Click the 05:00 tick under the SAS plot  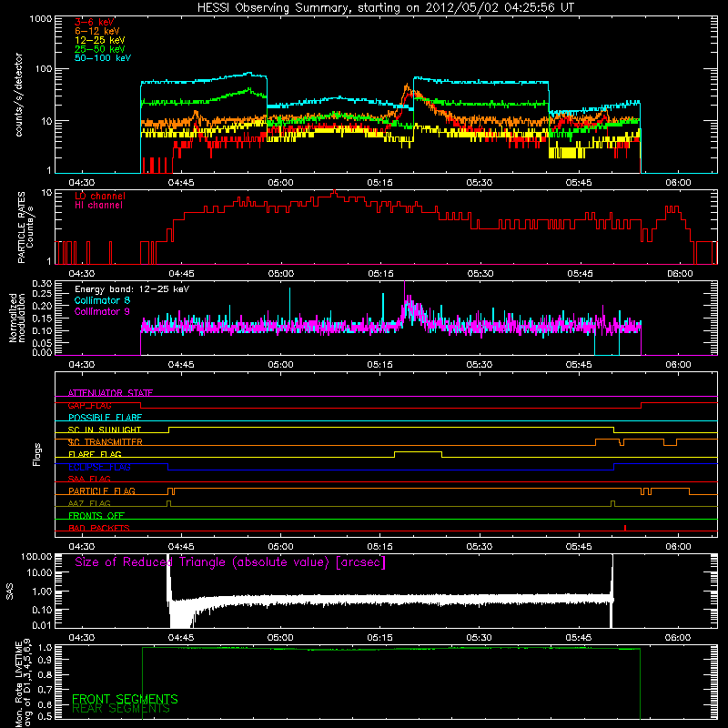pyautogui.click(x=280, y=638)
